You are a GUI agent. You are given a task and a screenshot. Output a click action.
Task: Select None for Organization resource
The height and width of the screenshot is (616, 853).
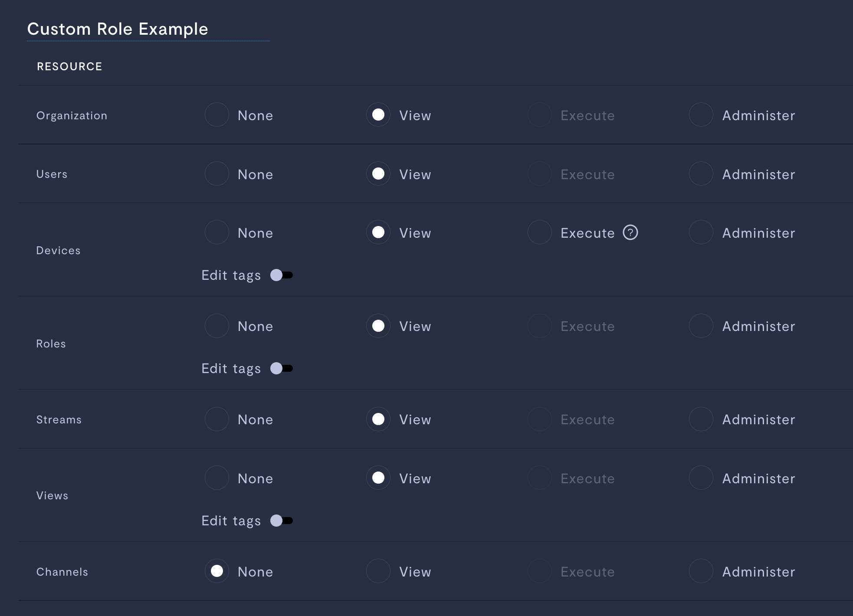pos(217,115)
